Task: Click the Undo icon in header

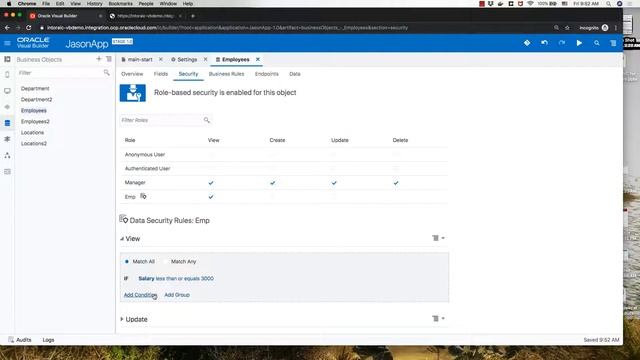Action: click(x=544, y=43)
